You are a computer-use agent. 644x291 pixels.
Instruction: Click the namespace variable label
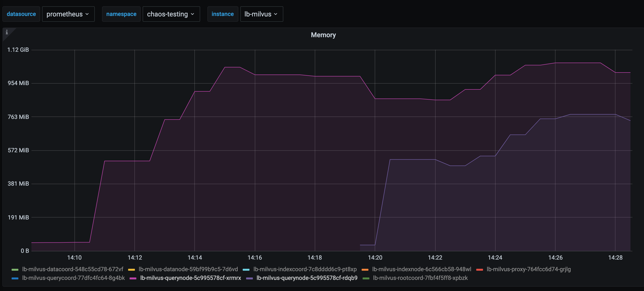pyautogui.click(x=121, y=14)
